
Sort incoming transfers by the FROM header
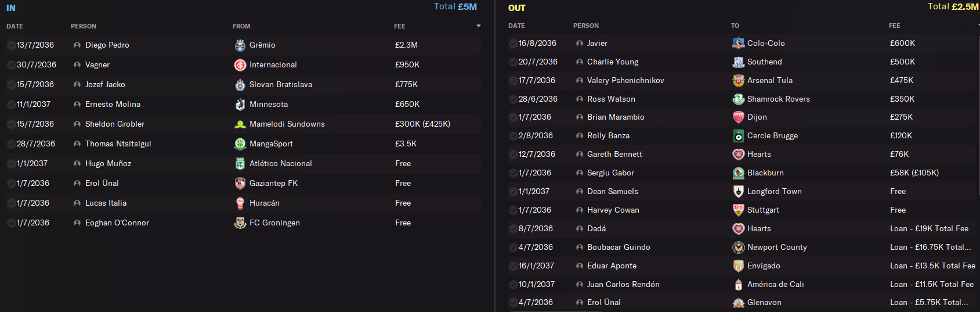241,26
